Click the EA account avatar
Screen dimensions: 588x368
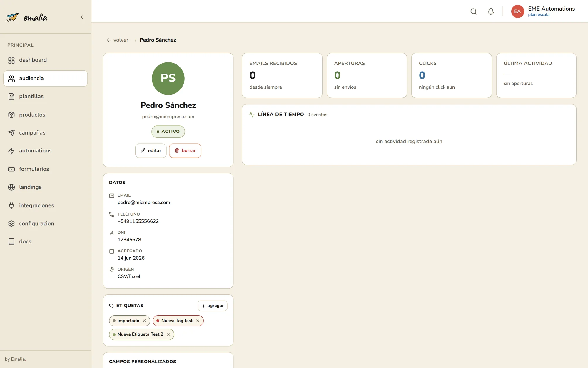tap(517, 11)
